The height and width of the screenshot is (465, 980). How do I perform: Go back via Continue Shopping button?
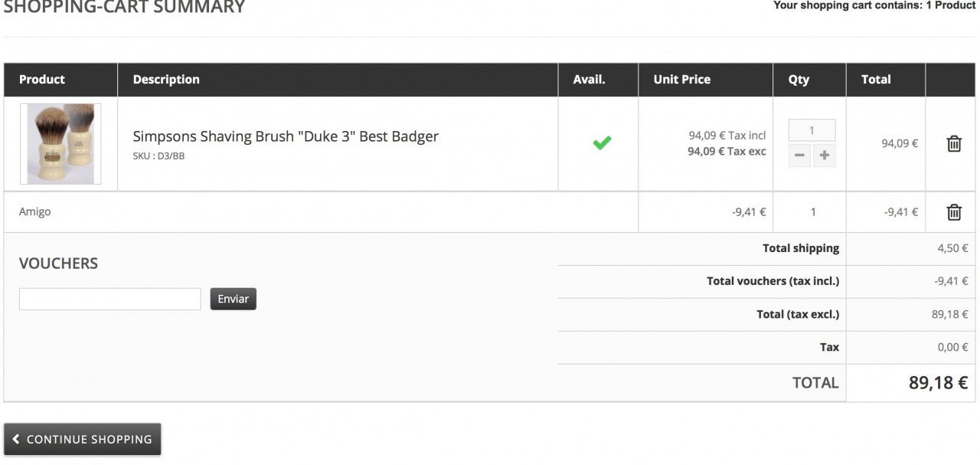[x=83, y=440]
